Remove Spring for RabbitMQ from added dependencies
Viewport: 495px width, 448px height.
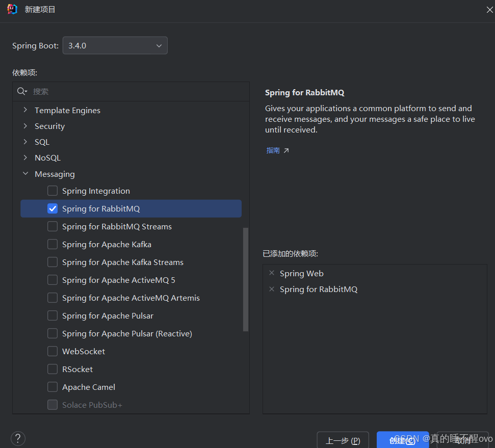point(272,289)
